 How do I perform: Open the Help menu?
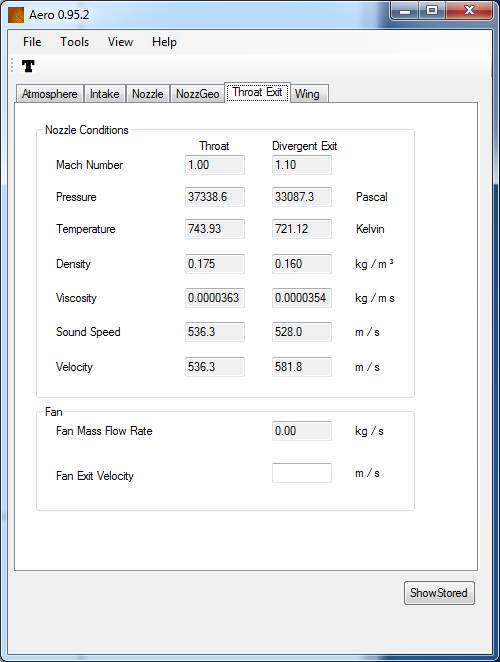tap(164, 42)
